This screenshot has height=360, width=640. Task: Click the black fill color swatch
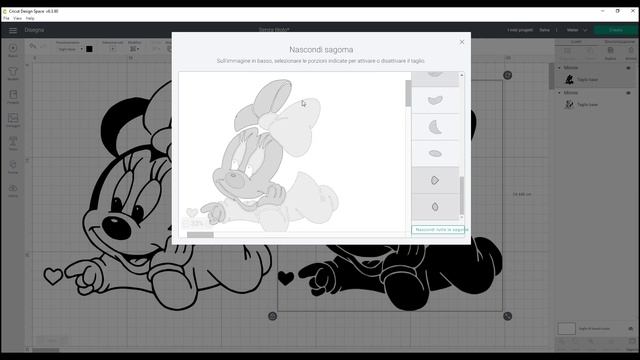[x=89, y=49]
